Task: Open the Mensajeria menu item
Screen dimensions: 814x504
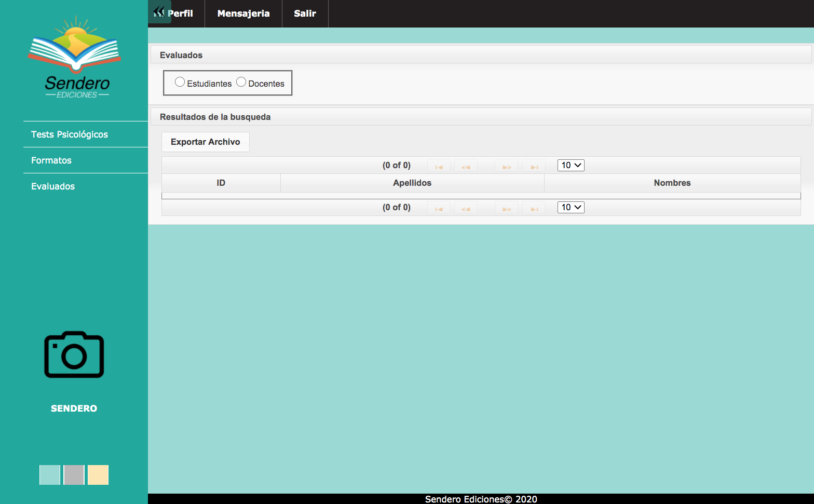Action: point(243,13)
